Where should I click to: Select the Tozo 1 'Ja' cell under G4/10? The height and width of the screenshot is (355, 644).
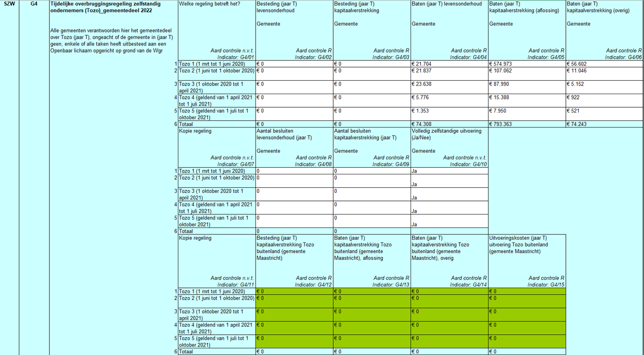point(449,170)
